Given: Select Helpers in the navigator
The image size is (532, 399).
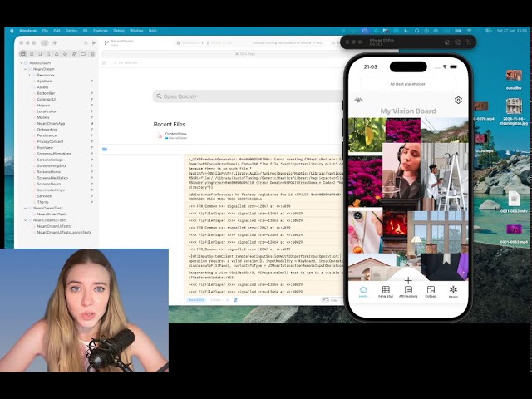Looking at the screenshot, I should (43, 106).
